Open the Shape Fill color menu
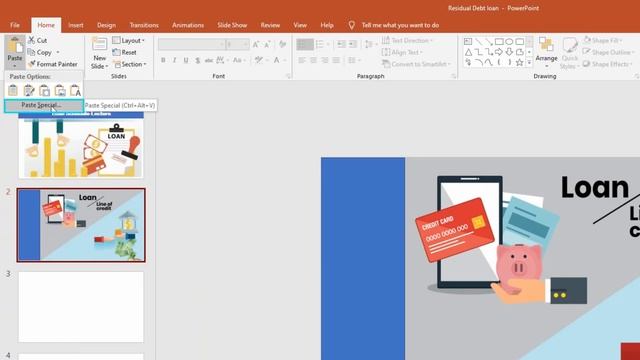640x360 pixels. coord(603,40)
